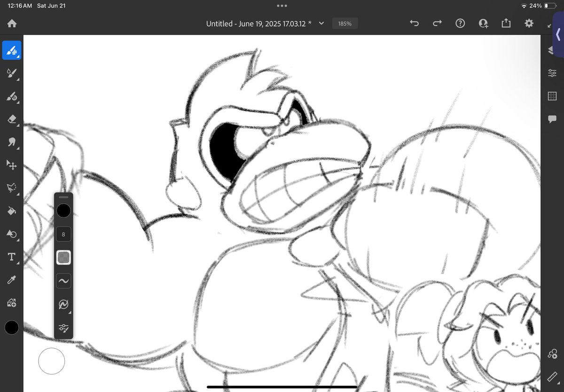Open Precision grid panel
Viewport: 564px width, 392px height.
click(x=552, y=96)
